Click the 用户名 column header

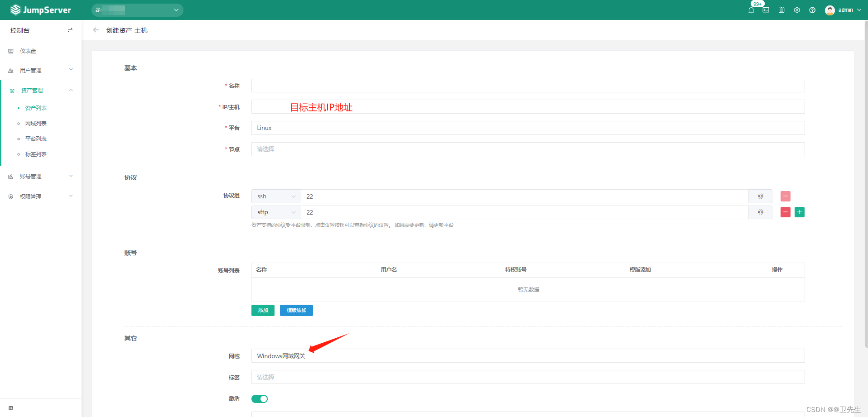pos(389,270)
